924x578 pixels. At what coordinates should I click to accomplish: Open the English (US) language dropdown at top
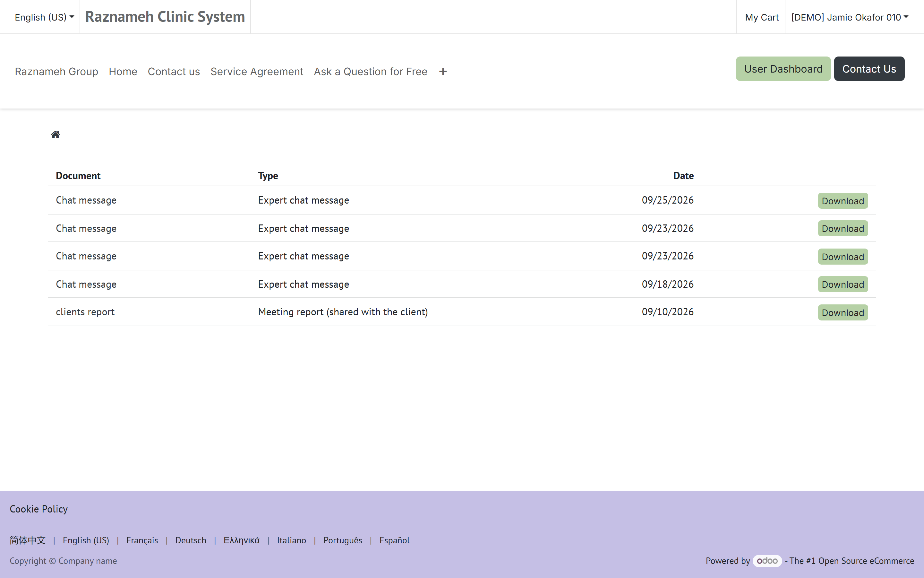pyautogui.click(x=44, y=17)
